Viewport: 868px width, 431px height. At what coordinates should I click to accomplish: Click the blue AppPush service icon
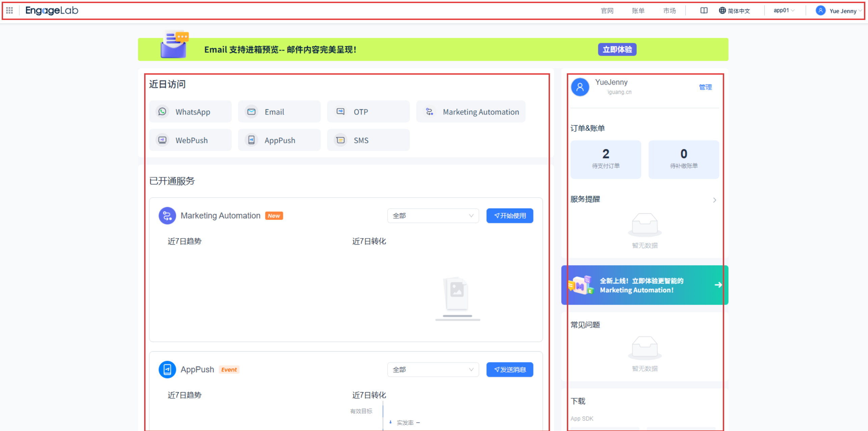click(167, 370)
